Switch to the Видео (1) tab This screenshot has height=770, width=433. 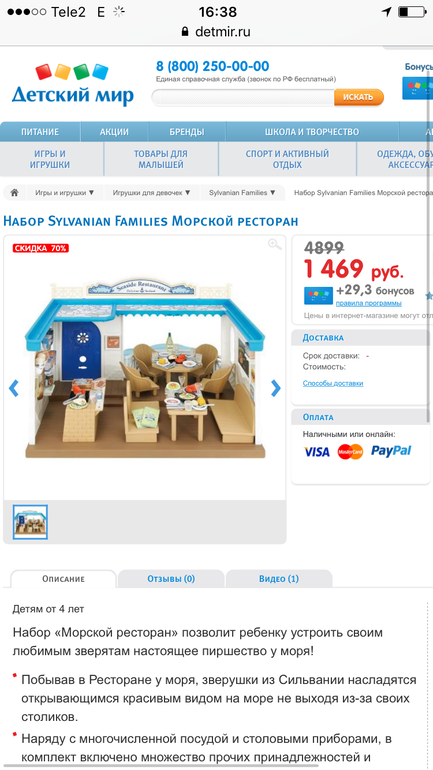coord(278,579)
